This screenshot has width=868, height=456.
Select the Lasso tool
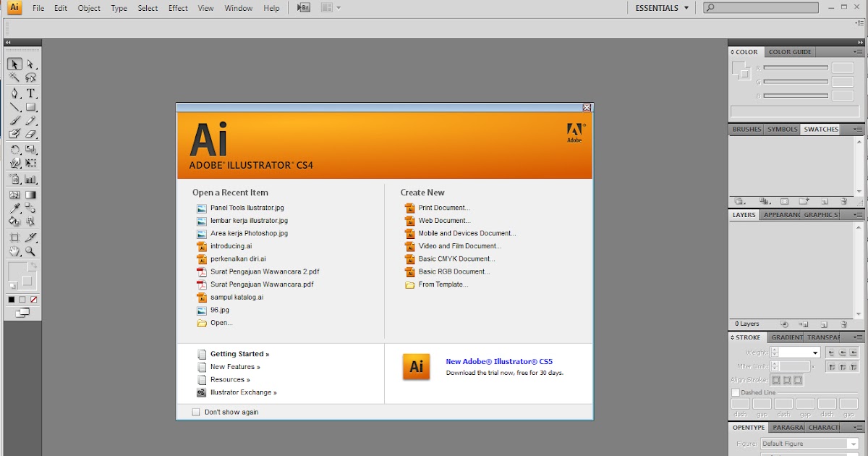click(30, 77)
